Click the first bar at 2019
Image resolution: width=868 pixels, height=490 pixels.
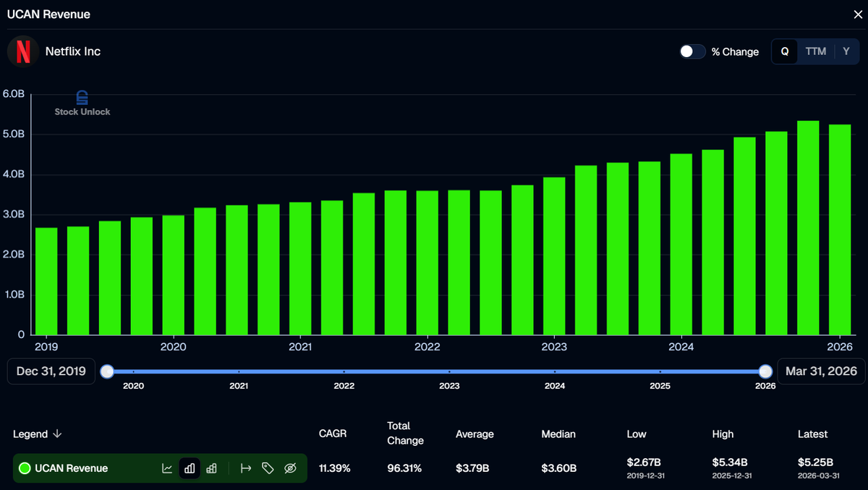pyautogui.click(x=46, y=281)
